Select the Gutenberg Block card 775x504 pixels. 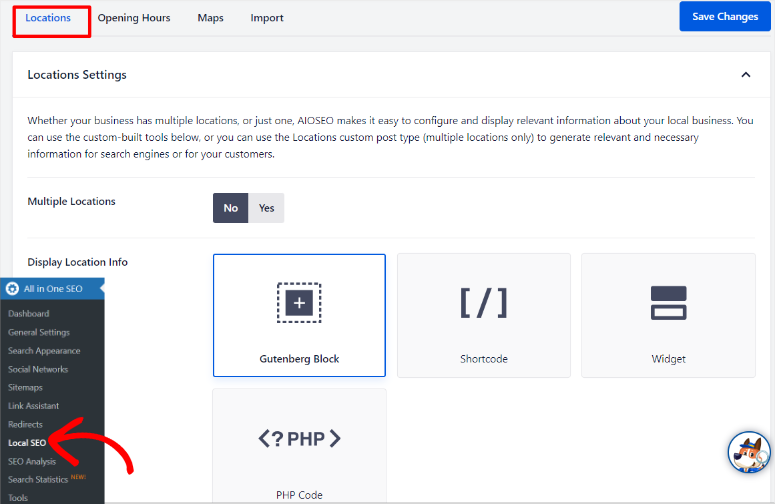point(299,315)
